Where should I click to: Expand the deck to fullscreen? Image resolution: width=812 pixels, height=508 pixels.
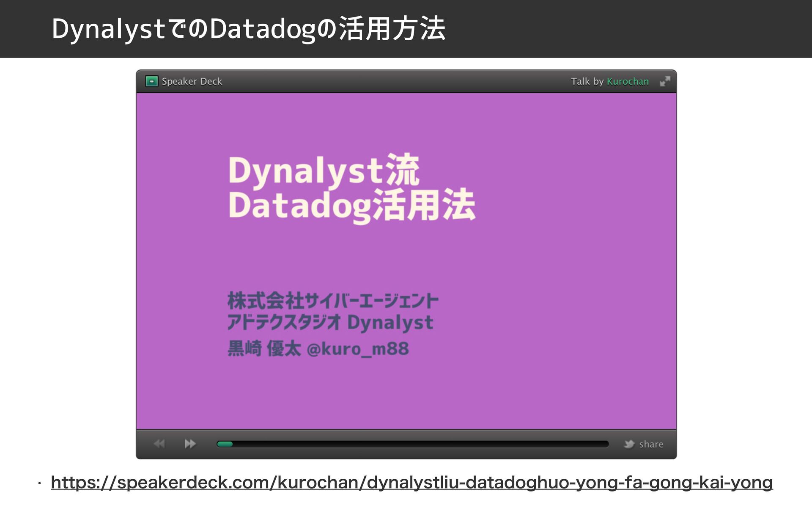665,81
